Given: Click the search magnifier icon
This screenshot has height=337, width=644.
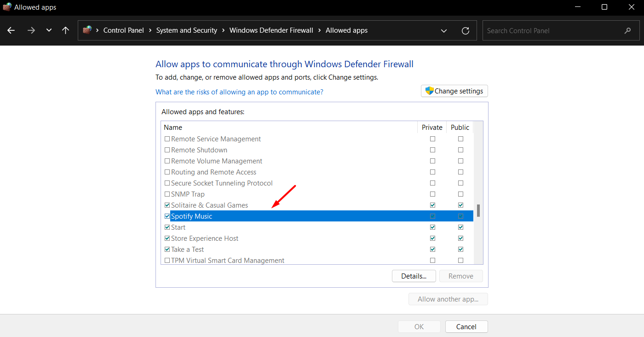Looking at the screenshot, I should coord(628,31).
